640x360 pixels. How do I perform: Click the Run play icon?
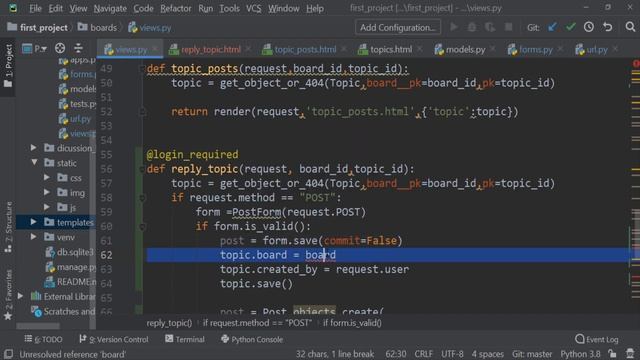pyautogui.click(x=453, y=27)
